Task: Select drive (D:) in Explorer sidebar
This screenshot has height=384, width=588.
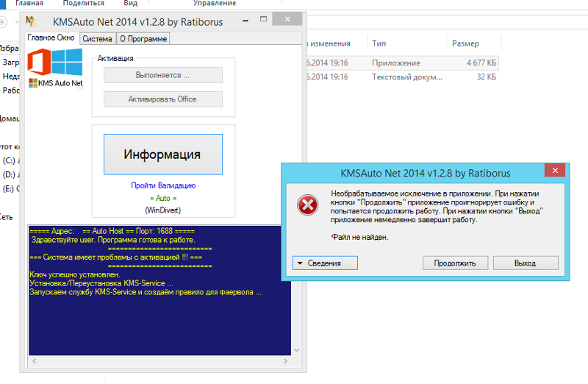Action: (x=10, y=174)
